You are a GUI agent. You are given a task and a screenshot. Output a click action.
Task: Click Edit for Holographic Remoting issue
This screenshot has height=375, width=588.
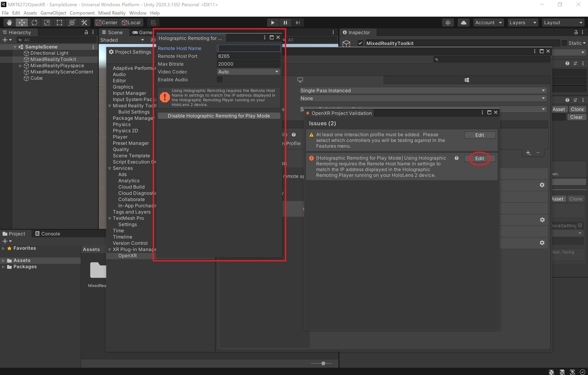pos(480,159)
